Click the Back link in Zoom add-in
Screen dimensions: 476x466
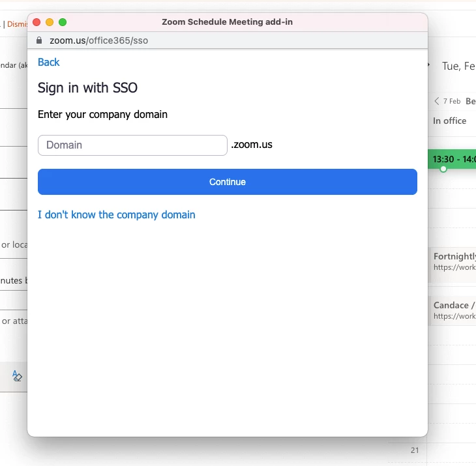point(48,62)
